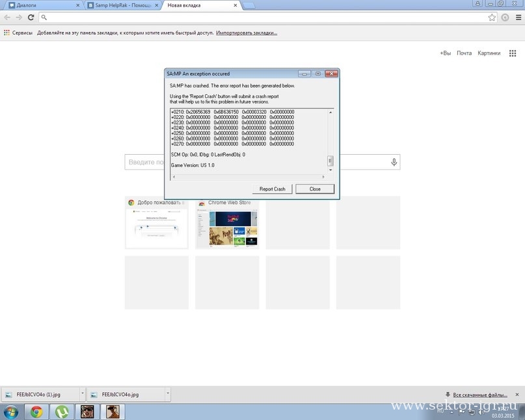Close SA:MP dialog with red X

[332, 73]
